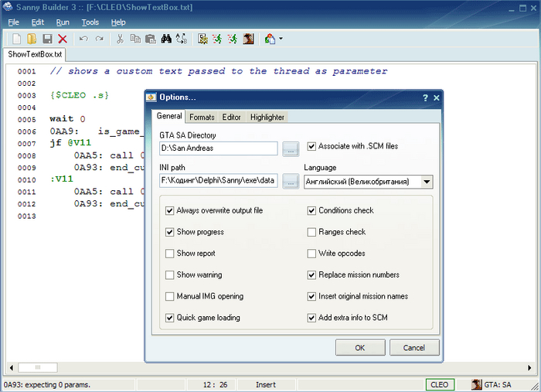The image size is (541, 392).
Task: Save the file with the floppy disk icon
Action: [47, 39]
